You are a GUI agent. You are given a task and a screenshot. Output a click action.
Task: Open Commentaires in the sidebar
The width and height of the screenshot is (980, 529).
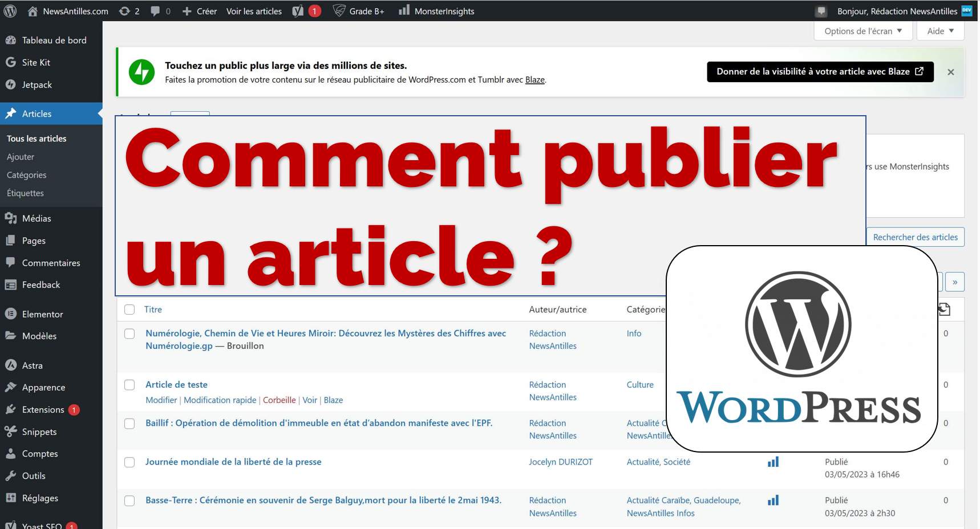click(x=51, y=263)
